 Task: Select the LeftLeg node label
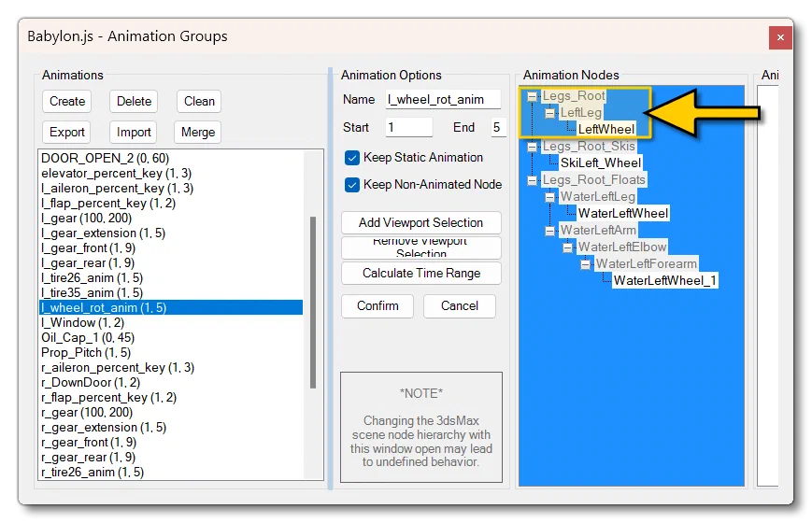pos(580,112)
